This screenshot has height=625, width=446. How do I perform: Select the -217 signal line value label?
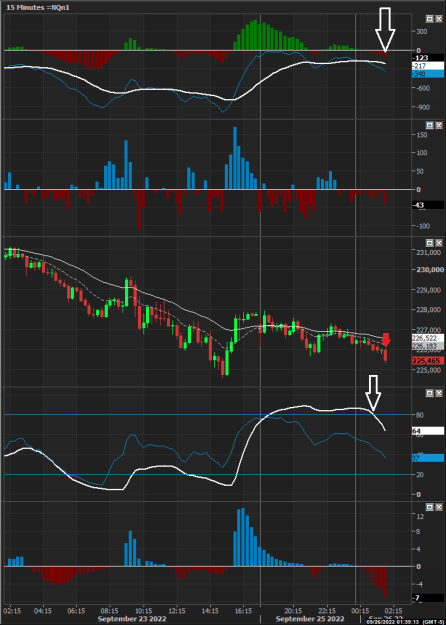point(428,66)
